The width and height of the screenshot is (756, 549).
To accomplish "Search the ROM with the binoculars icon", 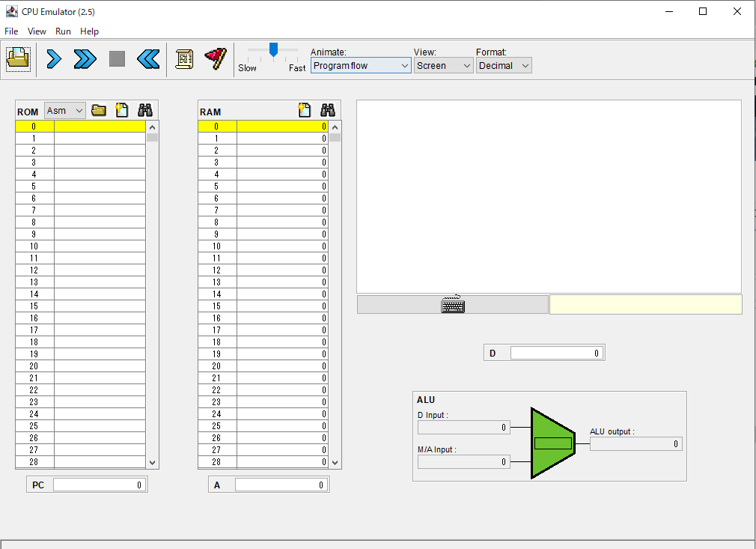I will pos(145,111).
